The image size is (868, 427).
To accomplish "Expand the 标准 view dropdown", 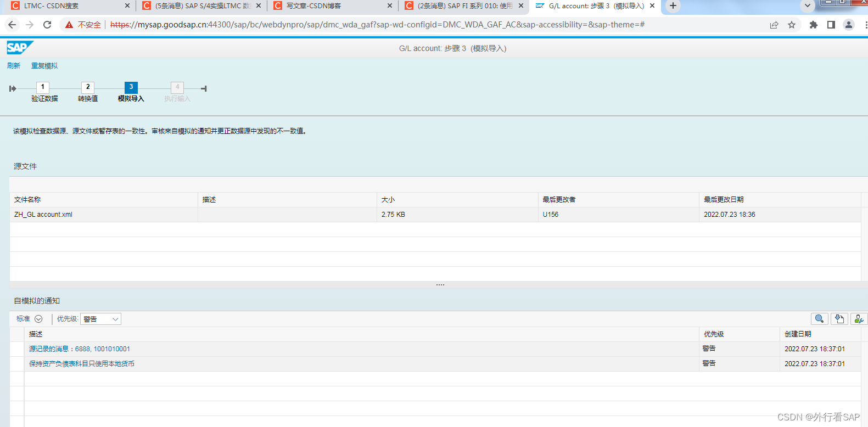I will 38,319.
